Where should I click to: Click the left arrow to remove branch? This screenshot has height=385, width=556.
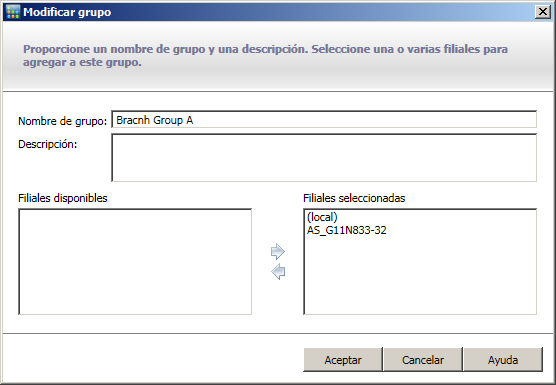tap(278, 272)
